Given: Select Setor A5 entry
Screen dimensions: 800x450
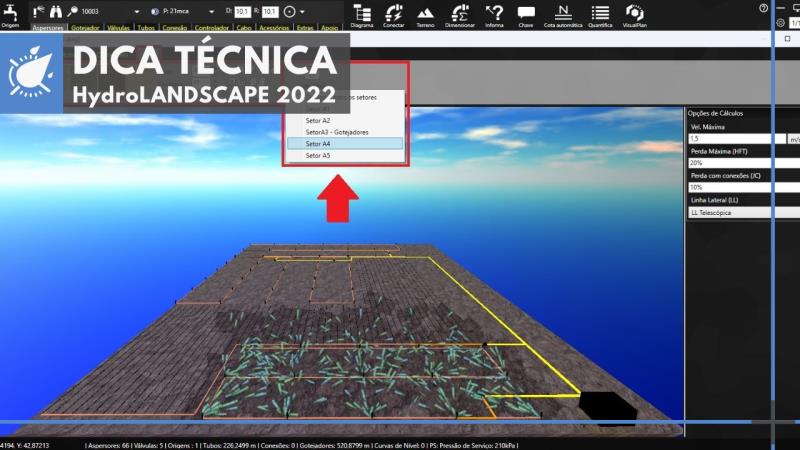Looking at the screenshot, I should click(345, 156).
